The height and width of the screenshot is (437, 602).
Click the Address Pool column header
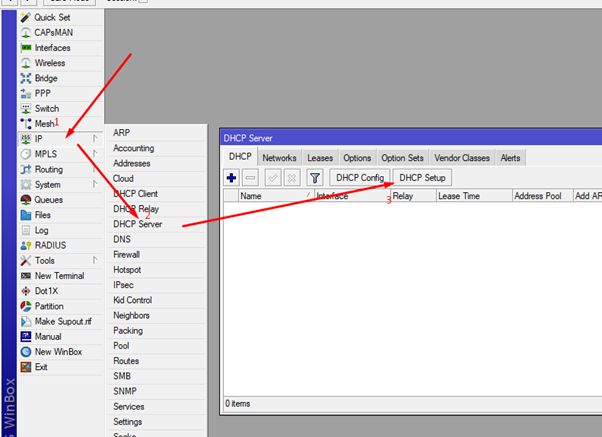pyautogui.click(x=542, y=196)
